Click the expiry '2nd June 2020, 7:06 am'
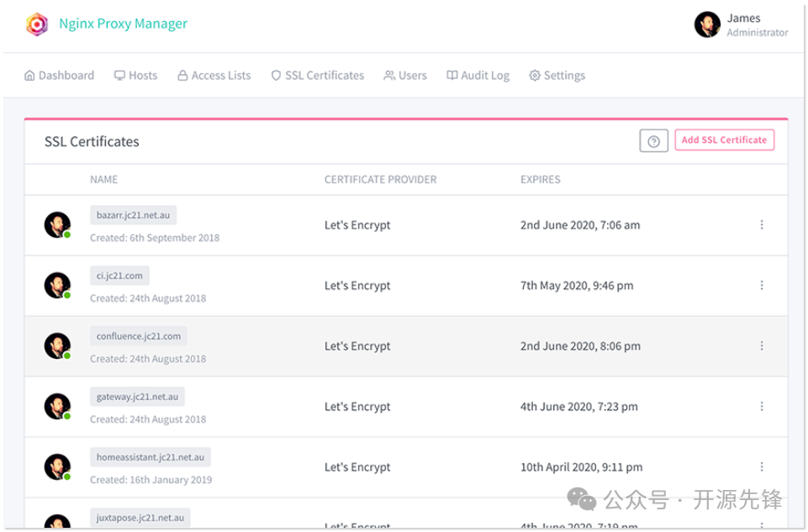The width and height of the screenshot is (808, 532). (580, 225)
